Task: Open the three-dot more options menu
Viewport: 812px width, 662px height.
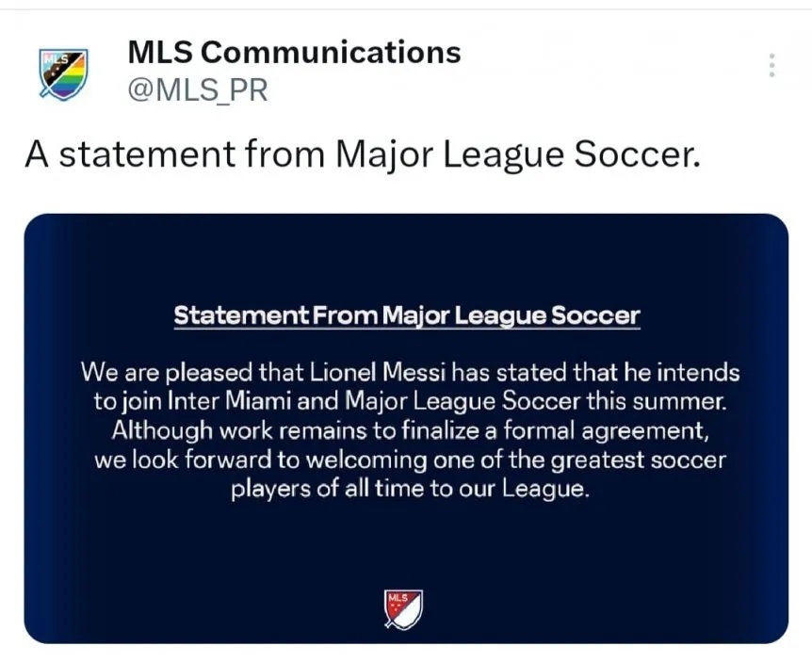Action: click(771, 65)
